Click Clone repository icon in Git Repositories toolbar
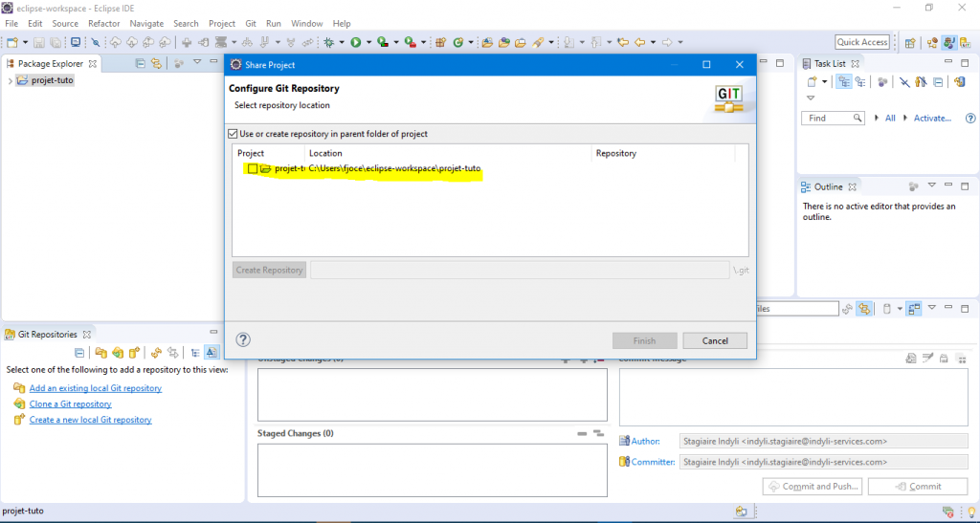Viewport: 980px width, 523px height. [x=118, y=353]
